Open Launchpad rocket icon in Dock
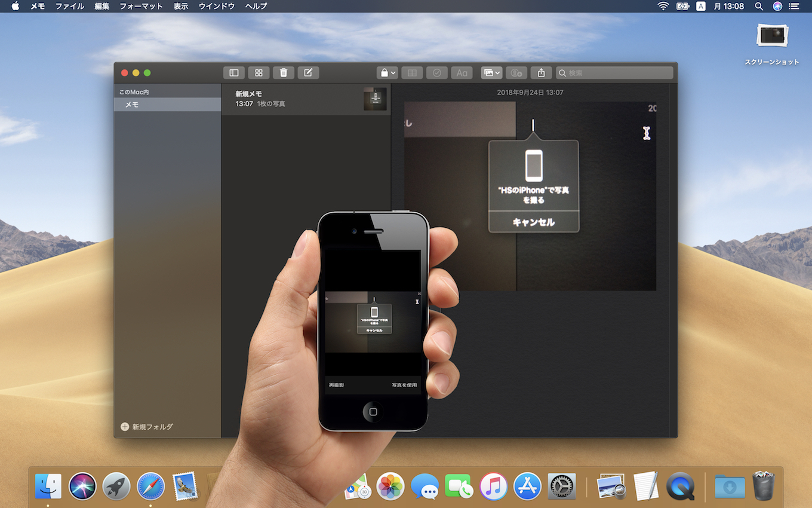The height and width of the screenshot is (508, 812). (x=116, y=486)
